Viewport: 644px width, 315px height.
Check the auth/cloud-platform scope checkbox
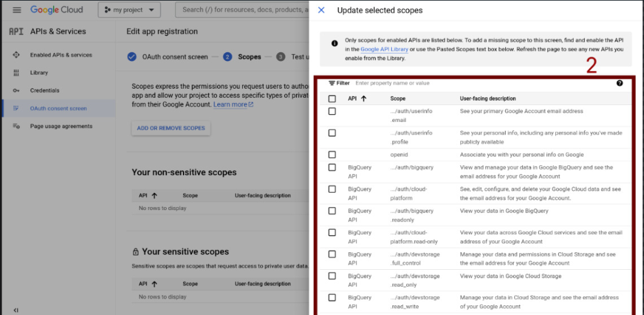tap(333, 189)
